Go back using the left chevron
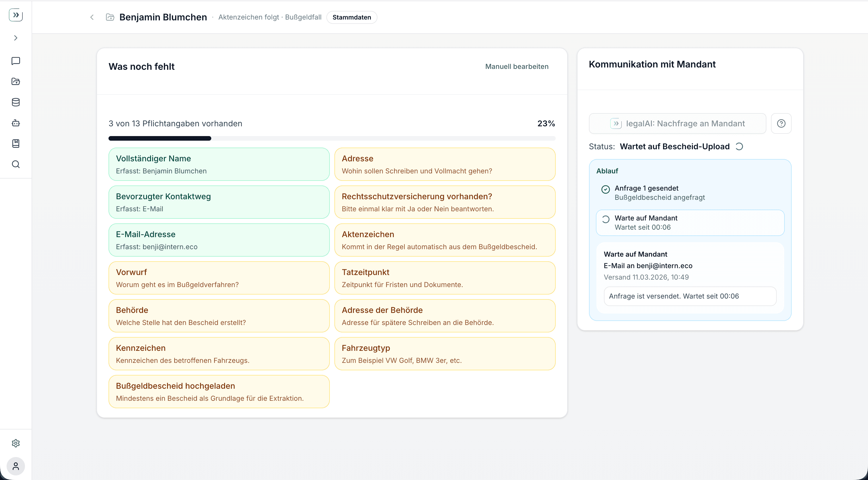The image size is (868, 480). coord(92,17)
